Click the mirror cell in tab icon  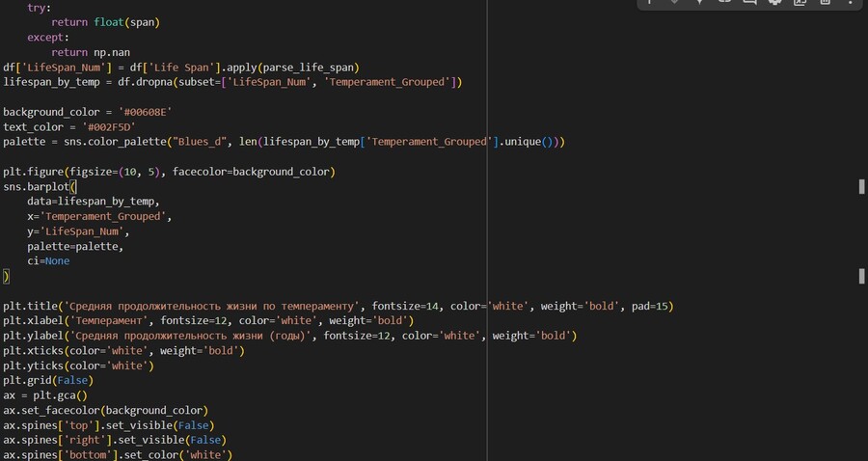click(x=800, y=2)
